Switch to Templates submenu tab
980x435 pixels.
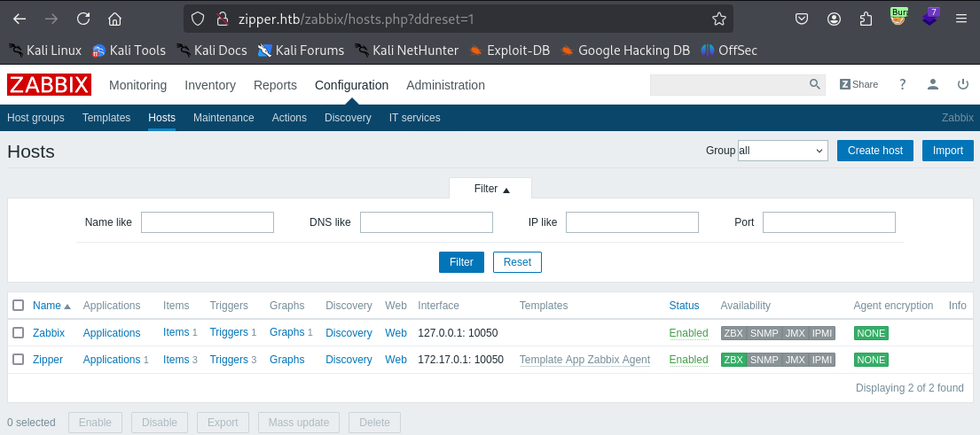click(106, 117)
